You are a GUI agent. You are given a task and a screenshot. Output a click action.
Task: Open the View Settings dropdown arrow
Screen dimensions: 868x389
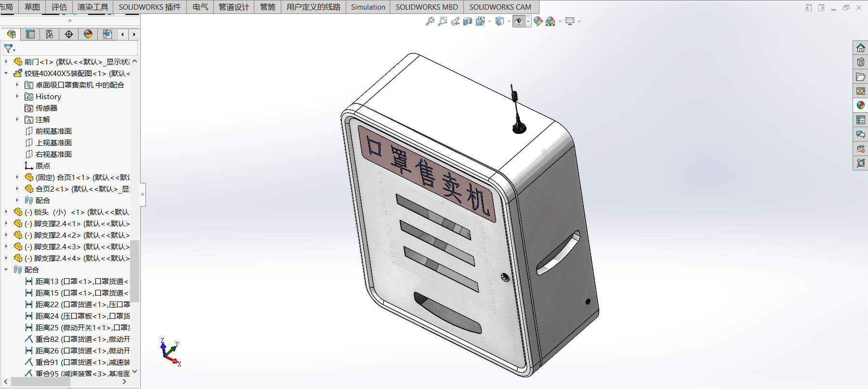coord(579,21)
